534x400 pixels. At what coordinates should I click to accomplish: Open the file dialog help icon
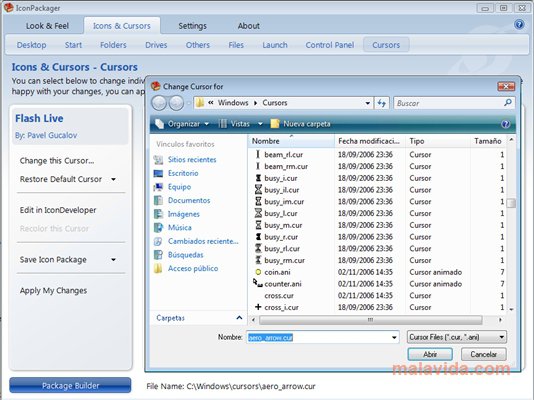(x=505, y=124)
